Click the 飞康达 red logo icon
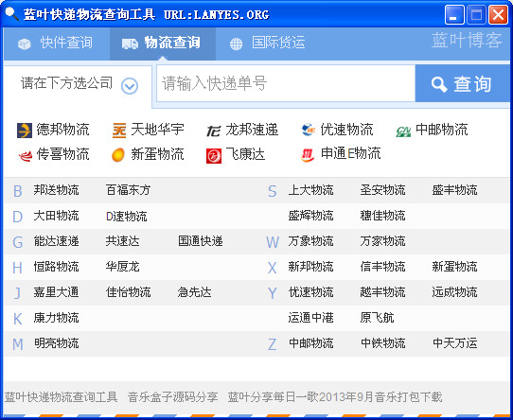Image resolution: width=513 pixels, height=420 pixels. tap(214, 156)
